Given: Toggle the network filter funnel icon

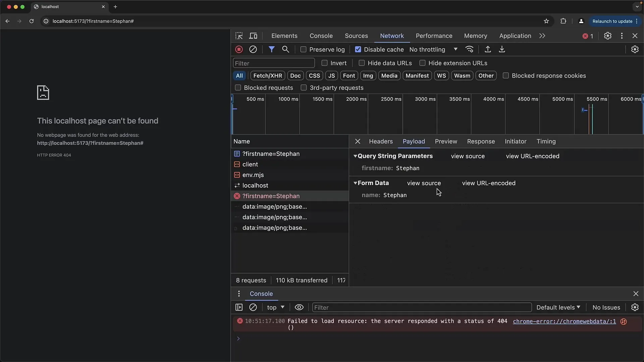Looking at the screenshot, I should click(271, 49).
